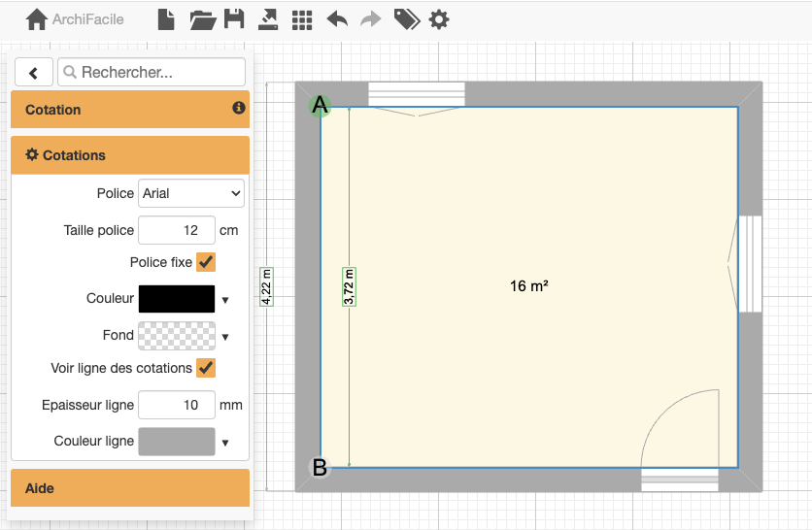Open the Police font dropdown
The image size is (812, 530).
191,193
